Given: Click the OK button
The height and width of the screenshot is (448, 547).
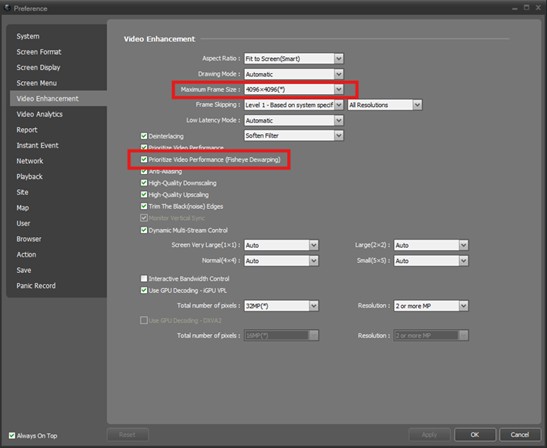Looking at the screenshot, I should (475, 435).
